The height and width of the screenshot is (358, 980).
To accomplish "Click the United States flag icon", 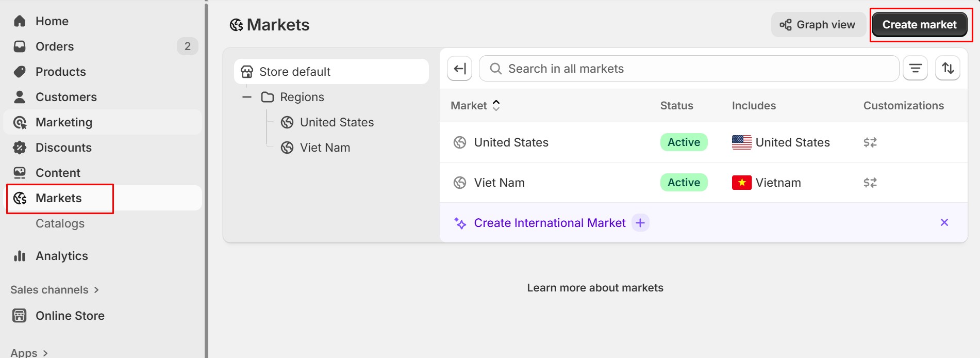I will [742, 142].
